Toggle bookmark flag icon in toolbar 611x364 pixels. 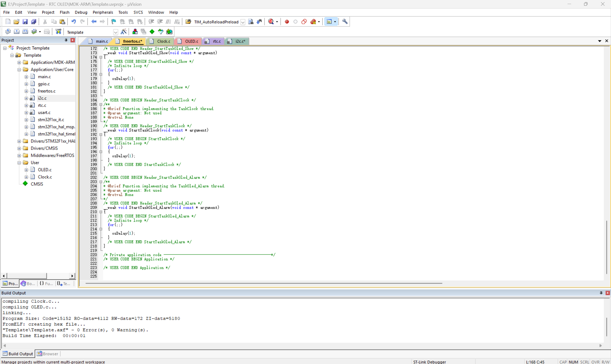(x=113, y=21)
